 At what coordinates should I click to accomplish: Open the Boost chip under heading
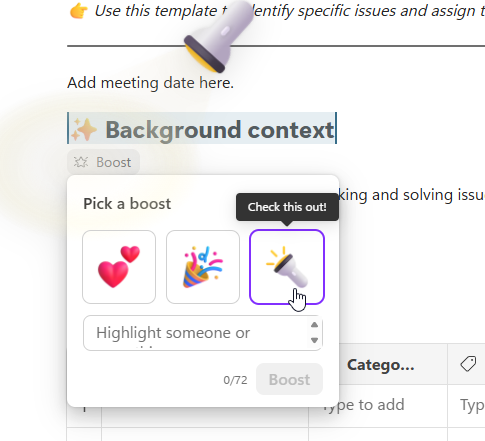point(103,162)
